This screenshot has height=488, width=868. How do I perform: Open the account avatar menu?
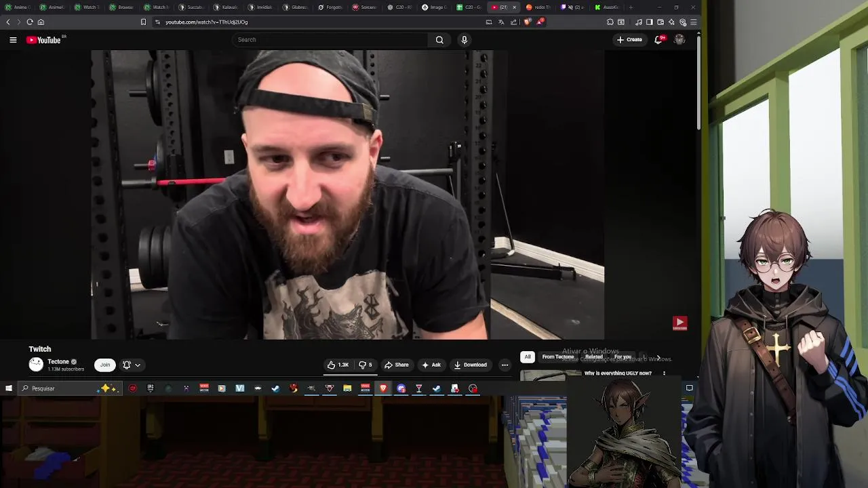[679, 40]
